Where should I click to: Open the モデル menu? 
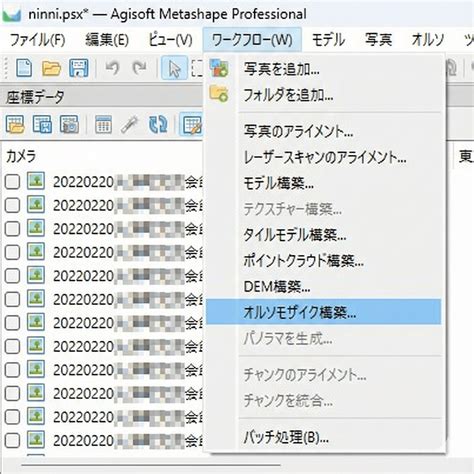click(x=328, y=40)
